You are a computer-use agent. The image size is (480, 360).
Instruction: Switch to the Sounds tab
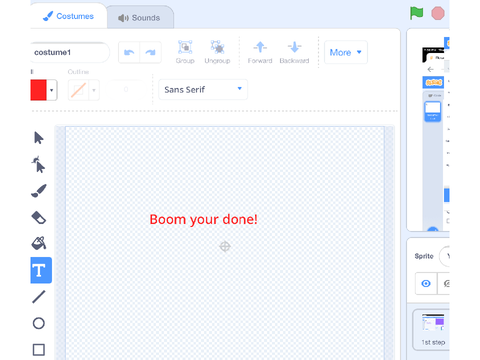click(140, 18)
